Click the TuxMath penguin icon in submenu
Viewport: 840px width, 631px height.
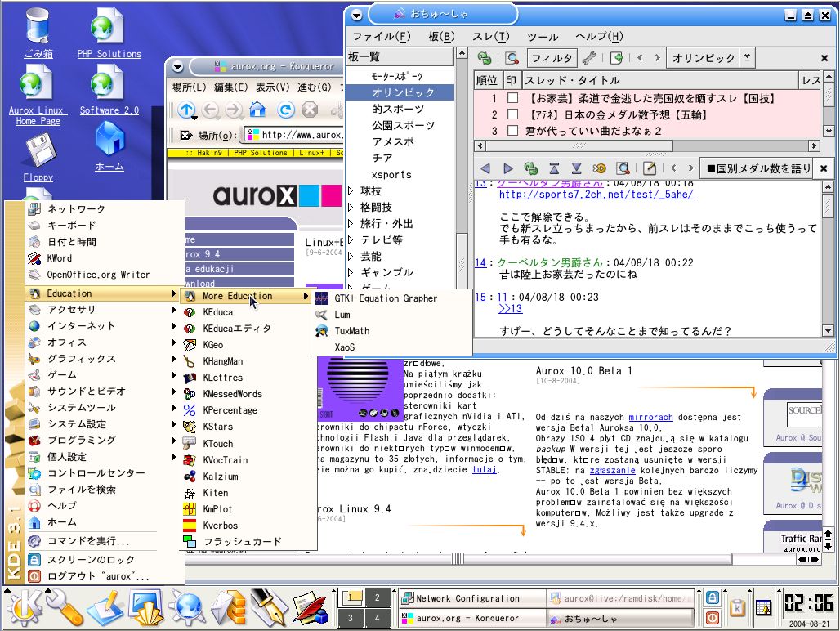pos(322,331)
